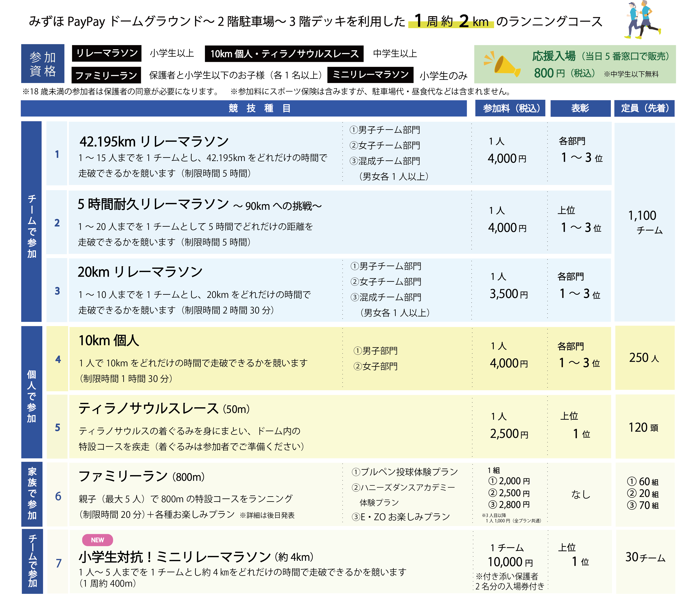The width and height of the screenshot is (700, 608).
Task: Click the 1,100 チーム capacity cell
Action: click(x=645, y=222)
